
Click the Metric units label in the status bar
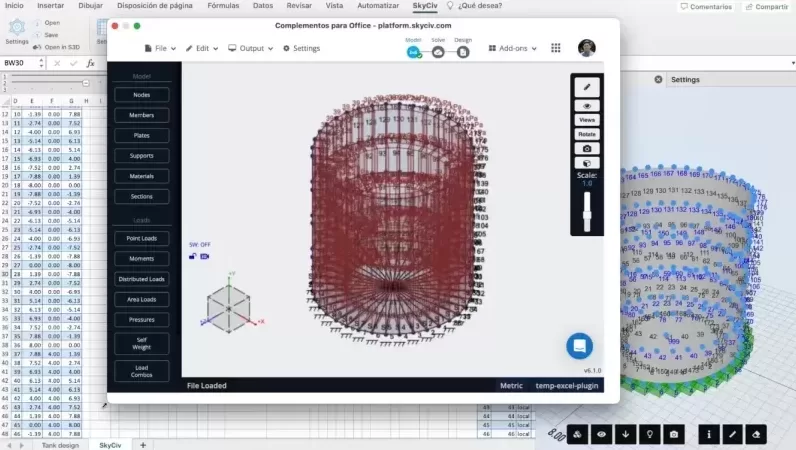[511, 385]
